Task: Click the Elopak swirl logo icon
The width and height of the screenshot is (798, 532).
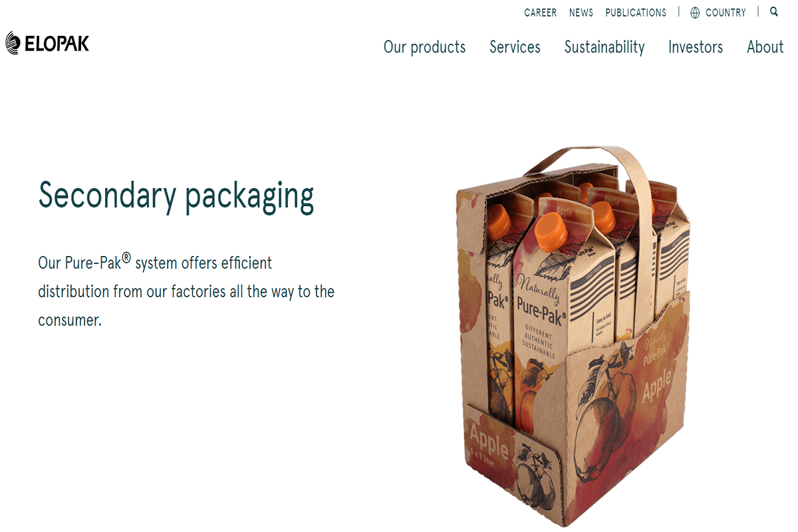Action: [x=13, y=43]
